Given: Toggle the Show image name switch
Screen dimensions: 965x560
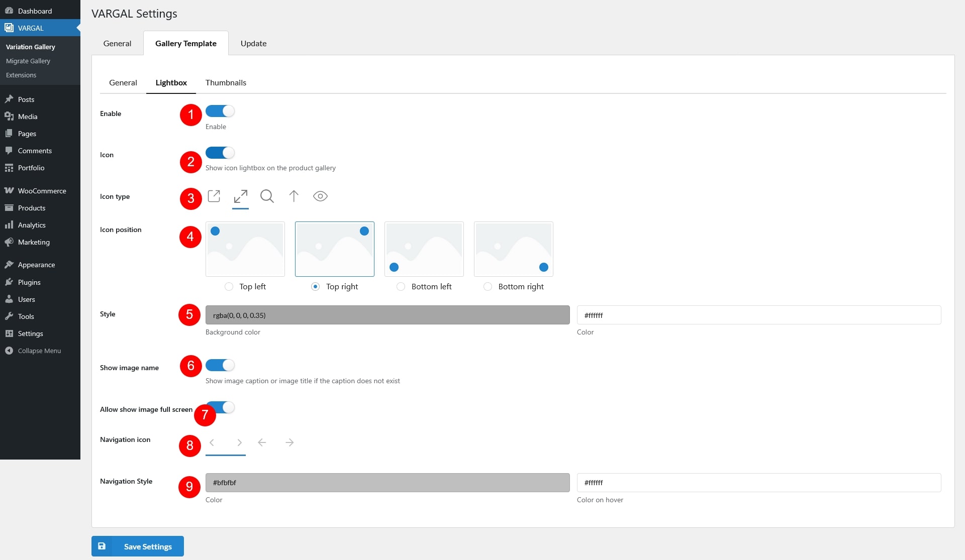Looking at the screenshot, I should (x=220, y=365).
